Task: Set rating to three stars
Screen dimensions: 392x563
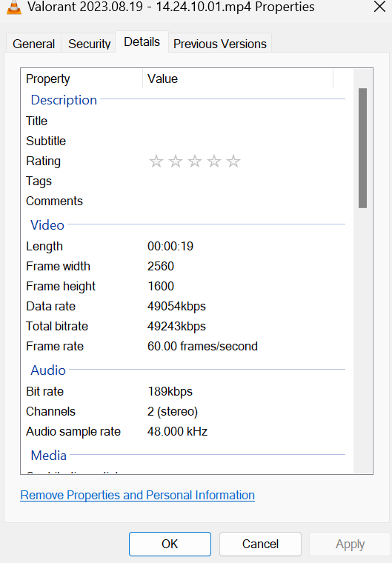Action: pos(195,161)
